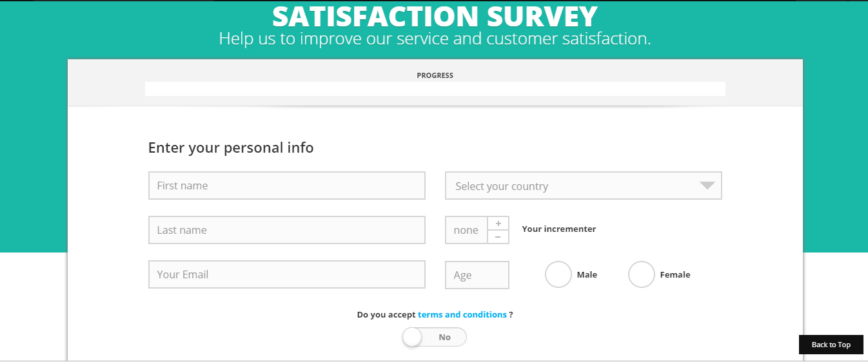Toggle the terms acceptance switch

434,337
